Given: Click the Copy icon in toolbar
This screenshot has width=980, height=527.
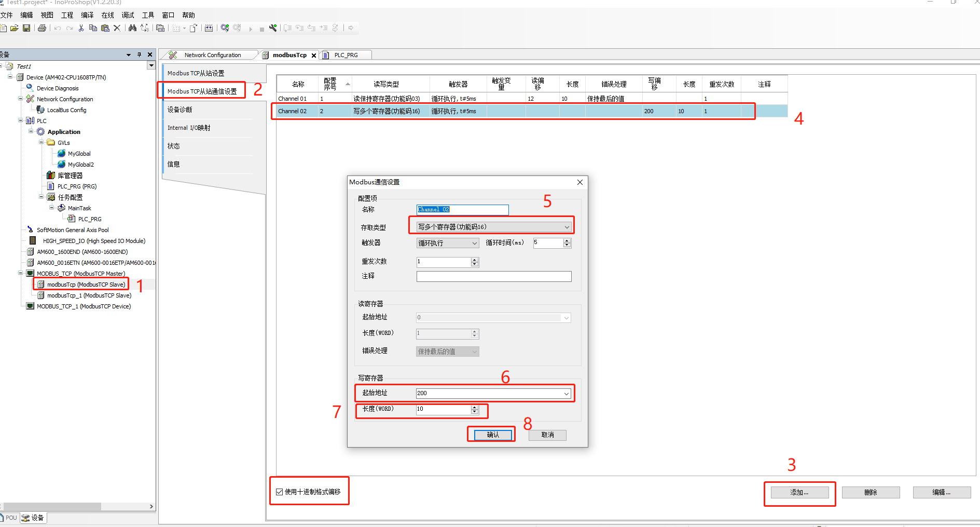Looking at the screenshot, I should coord(93,28).
